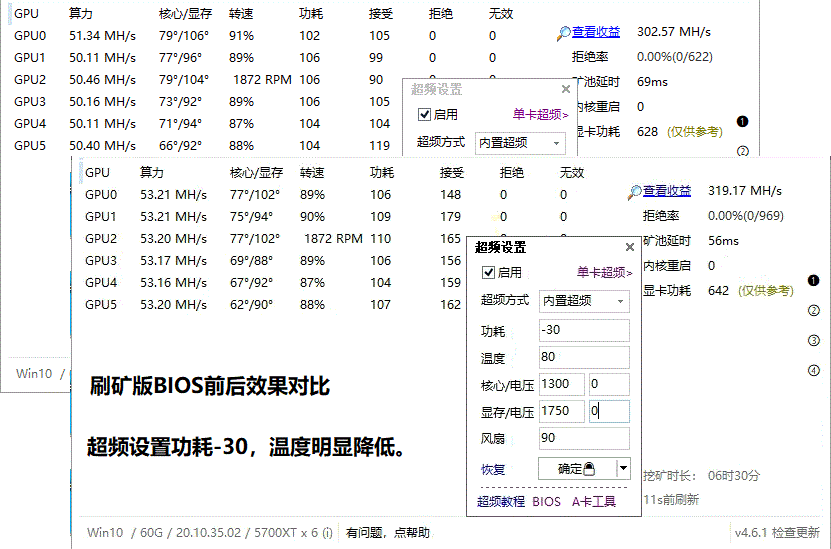The width and height of the screenshot is (831, 549).
Task: Select page indicator 1 in front window
Action: pyautogui.click(x=813, y=281)
